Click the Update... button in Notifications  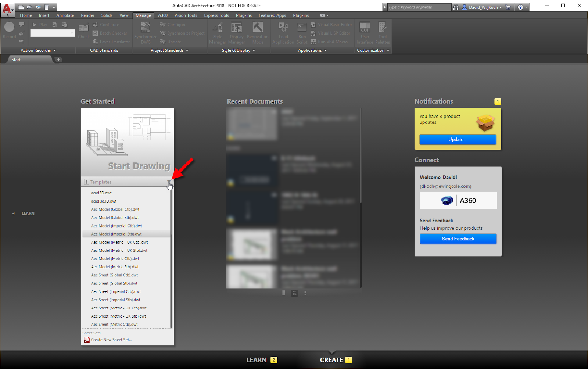tap(458, 139)
